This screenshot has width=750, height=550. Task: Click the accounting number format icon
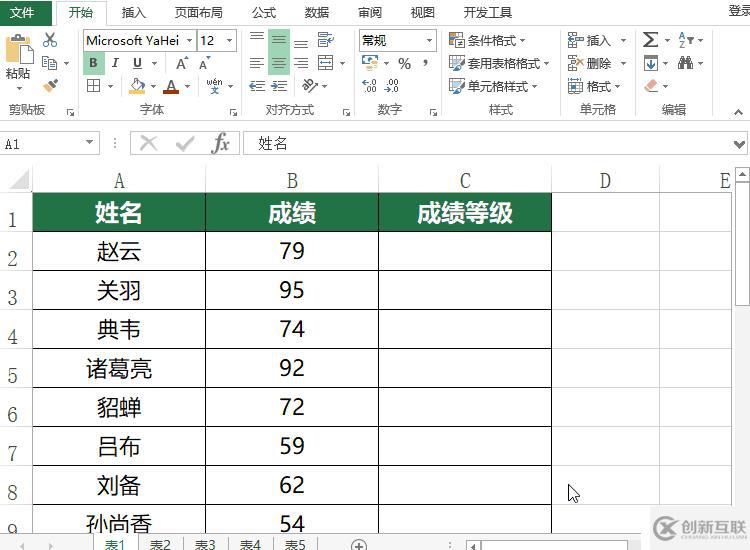pos(370,63)
